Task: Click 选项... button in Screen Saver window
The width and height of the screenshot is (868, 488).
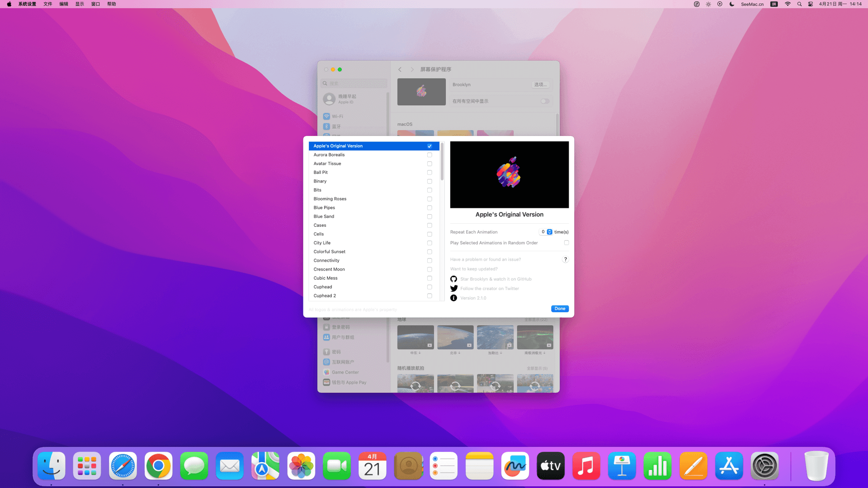Action: pyautogui.click(x=540, y=84)
